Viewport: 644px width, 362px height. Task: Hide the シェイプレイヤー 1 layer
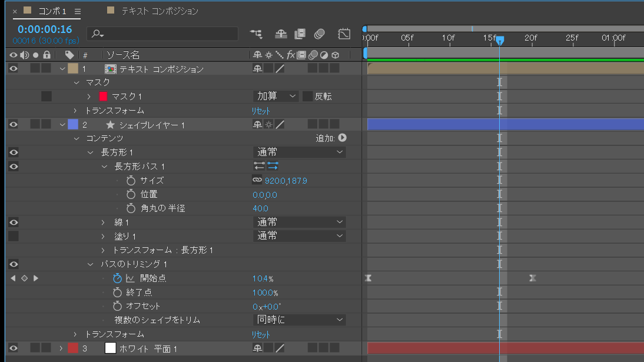(x=14, y=124)
